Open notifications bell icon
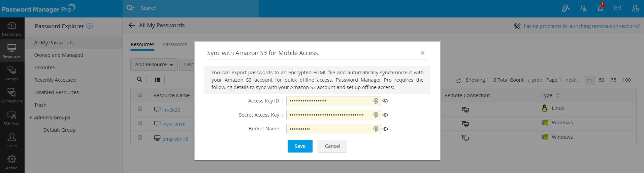Viewport: 644px width, 173px height. coord(600,8)
